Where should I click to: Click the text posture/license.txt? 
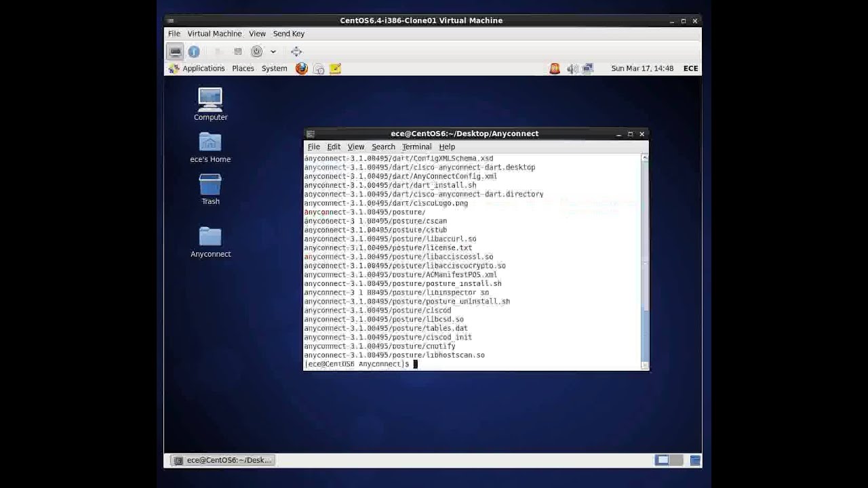[432, 248]
